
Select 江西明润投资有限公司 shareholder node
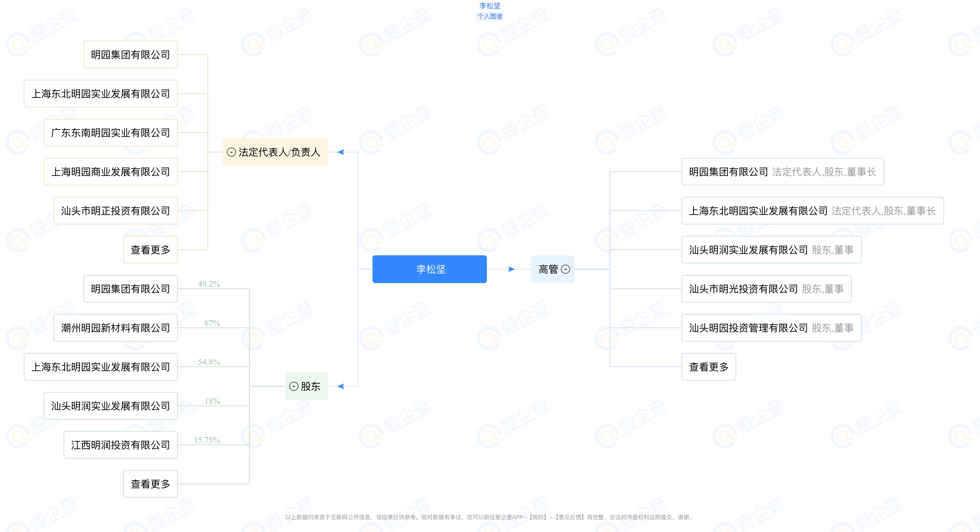click(x=120, y=445)
